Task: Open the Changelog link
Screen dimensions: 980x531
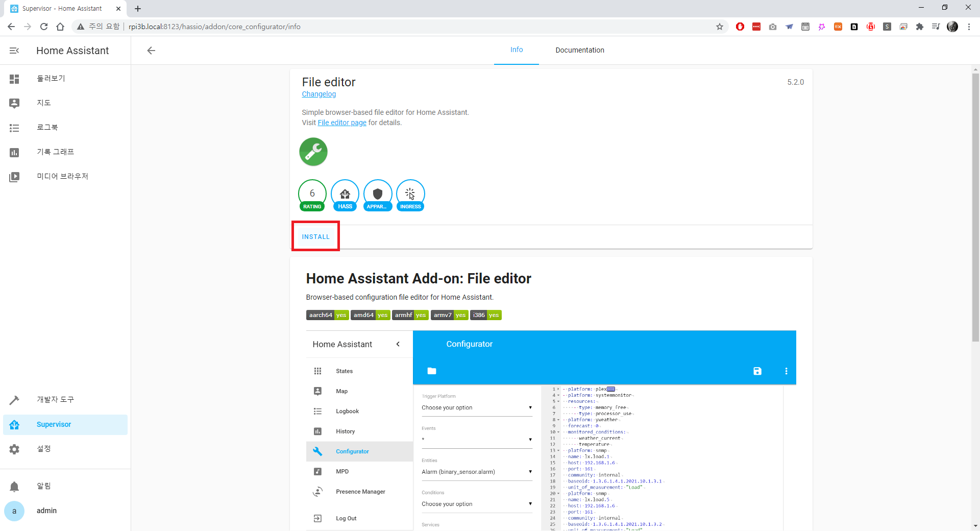Action: tap(319, 94)
